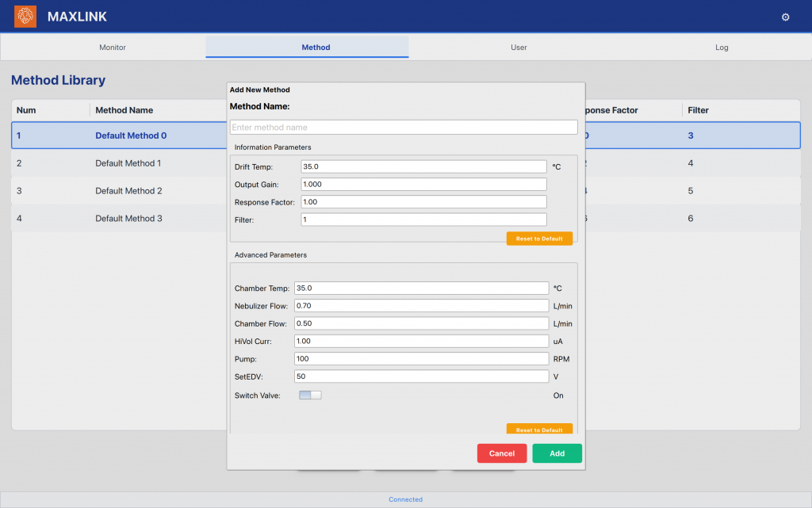Open settings via the gear icon
Image resolution: width=812 pixels, height=508 pixels.
coord(785,17)
